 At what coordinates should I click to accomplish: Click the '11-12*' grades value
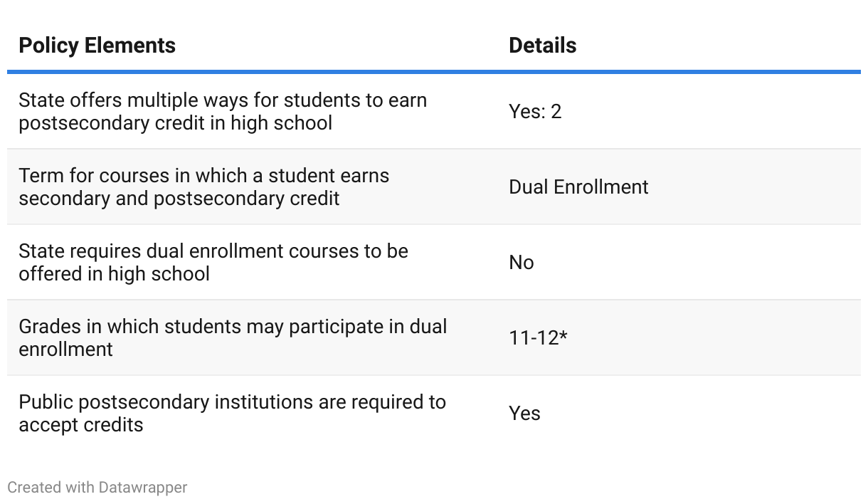pyautogui.click(x=538, y=338)
